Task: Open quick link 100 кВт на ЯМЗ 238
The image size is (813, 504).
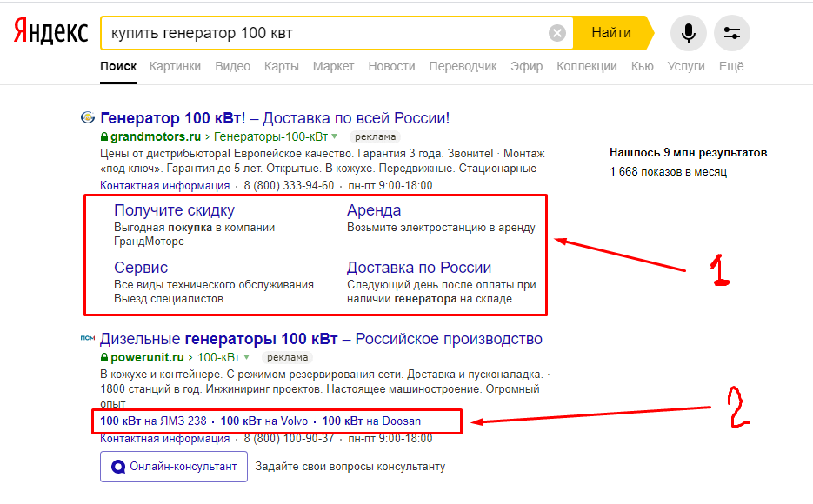Action: pos(154,421)
